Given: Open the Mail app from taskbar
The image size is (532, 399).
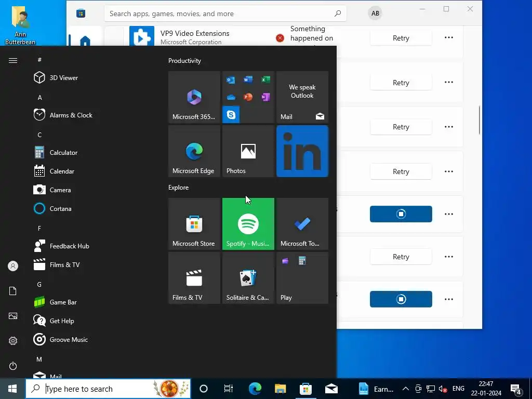Looking at the screenshot, I should [x=331, y=389].
